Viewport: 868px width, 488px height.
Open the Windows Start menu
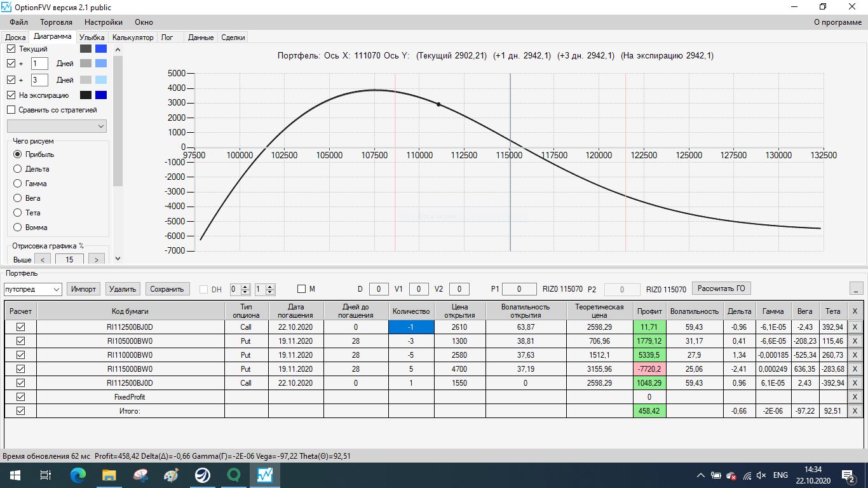click(14, 475)
